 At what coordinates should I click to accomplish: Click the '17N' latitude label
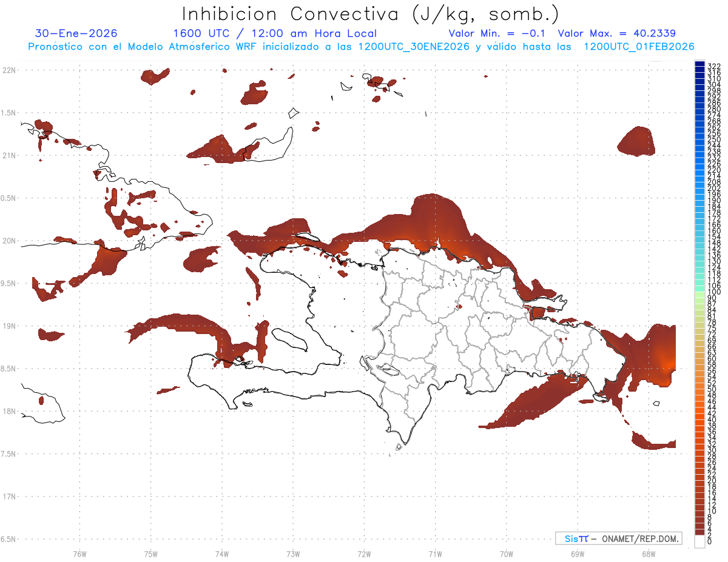pyautogui.click(x=8, y=497)
